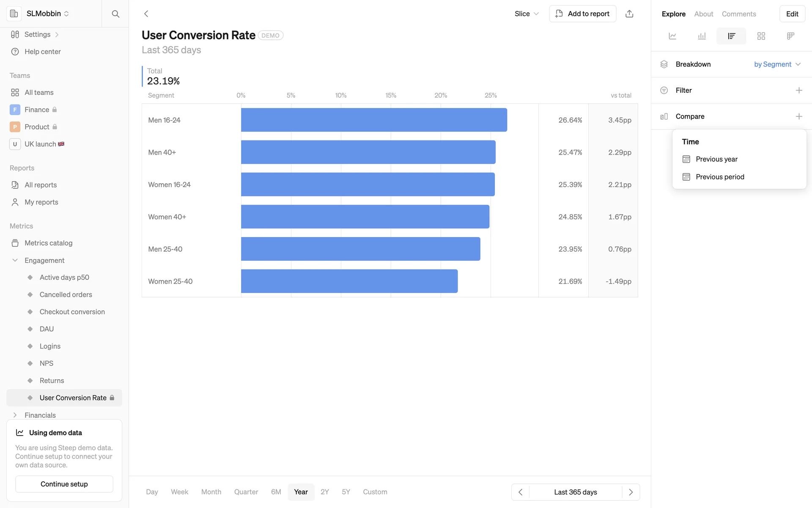The width and height of the screenshot is (812, 508).
Task: Choose Previous year comparison
Action: click(x=716, y=159)
